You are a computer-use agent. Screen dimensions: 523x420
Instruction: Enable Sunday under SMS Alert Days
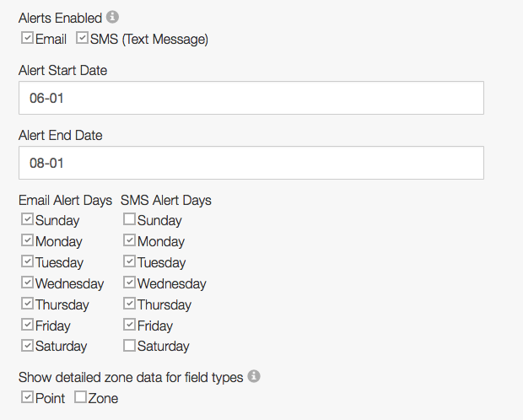(x=129, y=219)
